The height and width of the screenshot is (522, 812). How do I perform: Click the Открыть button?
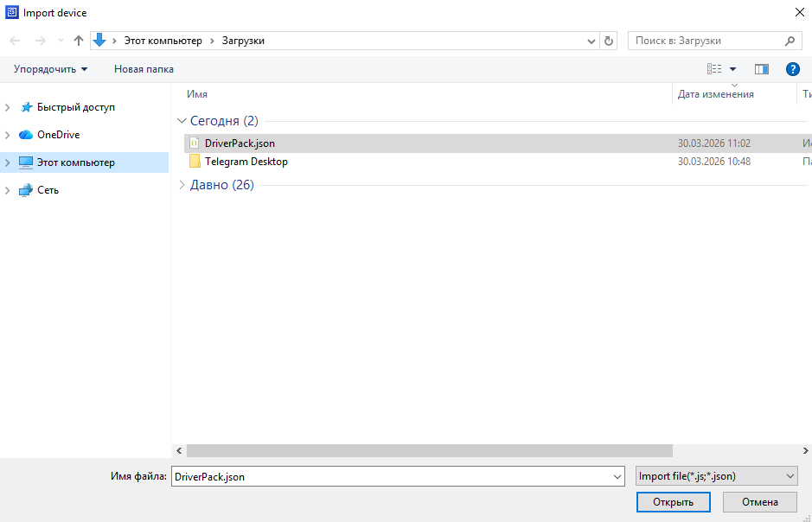pyautogui.click(x=674, y=502)
